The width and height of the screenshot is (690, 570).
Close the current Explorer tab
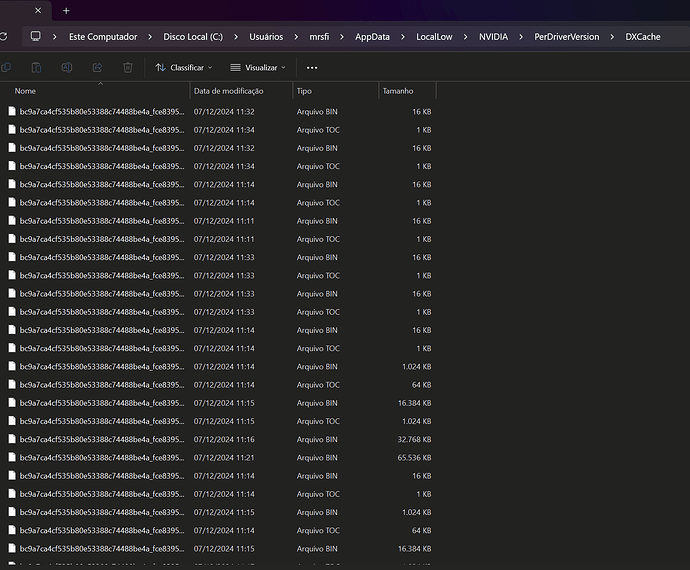coord(38,11)
